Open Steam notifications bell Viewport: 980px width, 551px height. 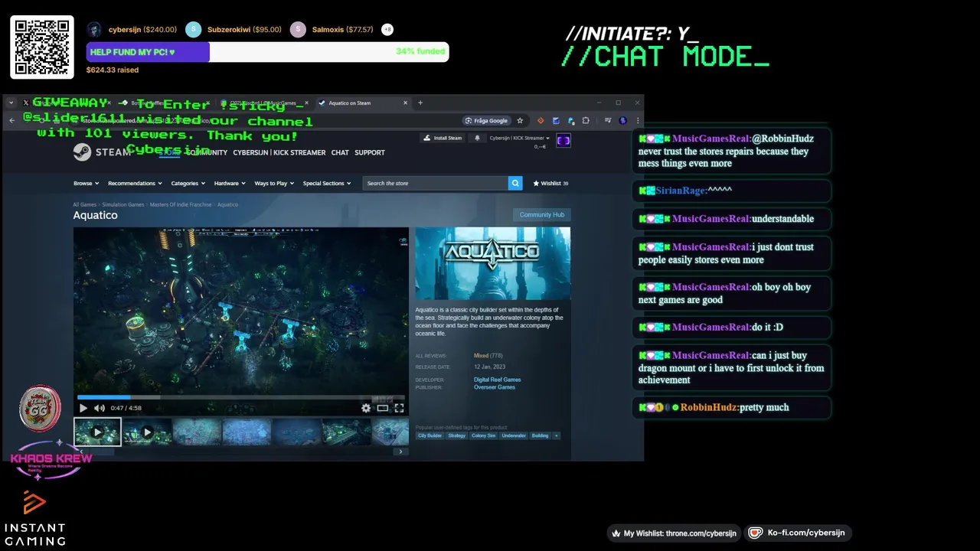[x=477, y=139]
